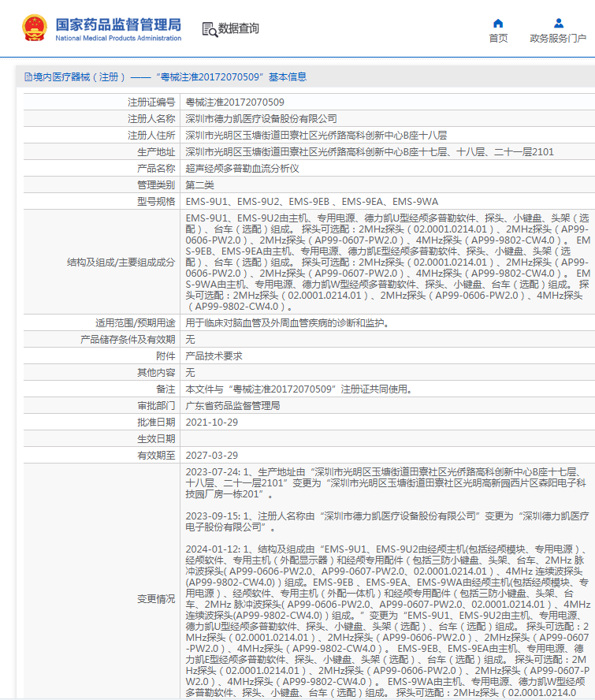Click the 2023-07-24 change record paragraph
This screenshot has width=595, height=700.
tap(386, 483)
